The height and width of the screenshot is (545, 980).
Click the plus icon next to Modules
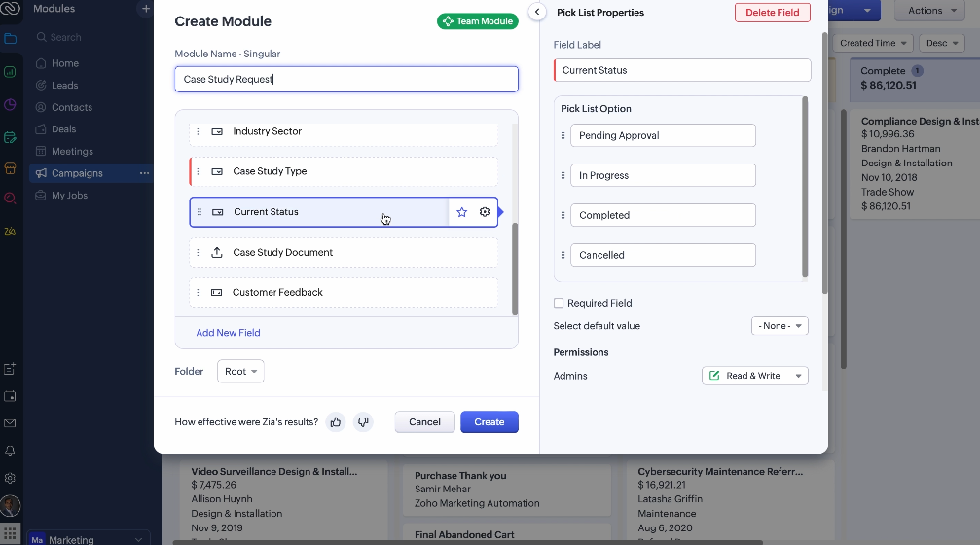pyautogui.click(x=146, y=9)
